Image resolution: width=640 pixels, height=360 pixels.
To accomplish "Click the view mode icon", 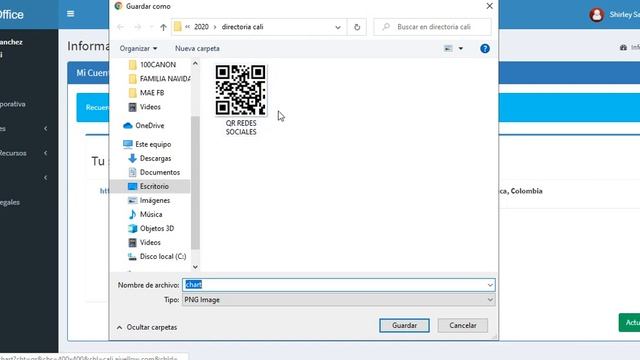I will click(448, 49).
